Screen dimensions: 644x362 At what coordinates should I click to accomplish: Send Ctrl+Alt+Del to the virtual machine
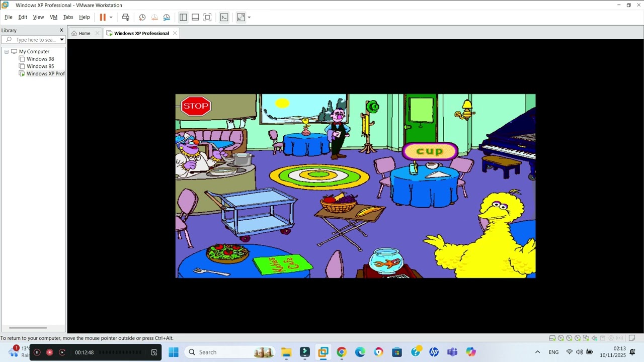click(126, 17)
